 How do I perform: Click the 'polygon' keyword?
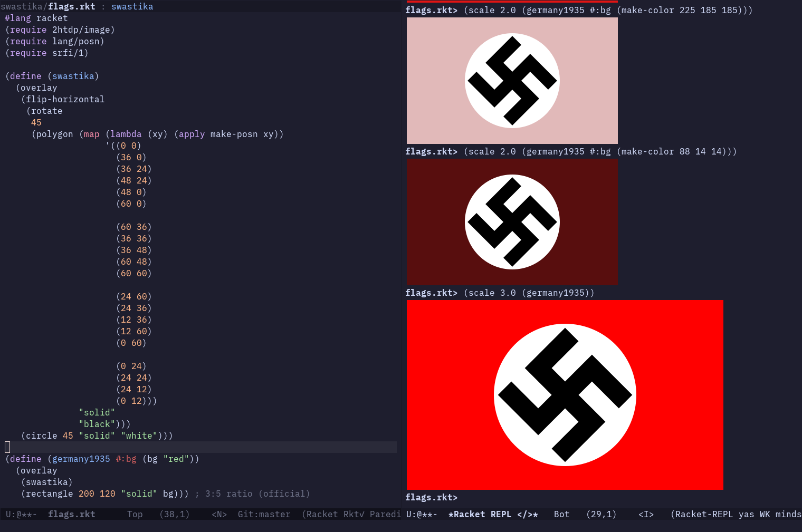(55, 134)
